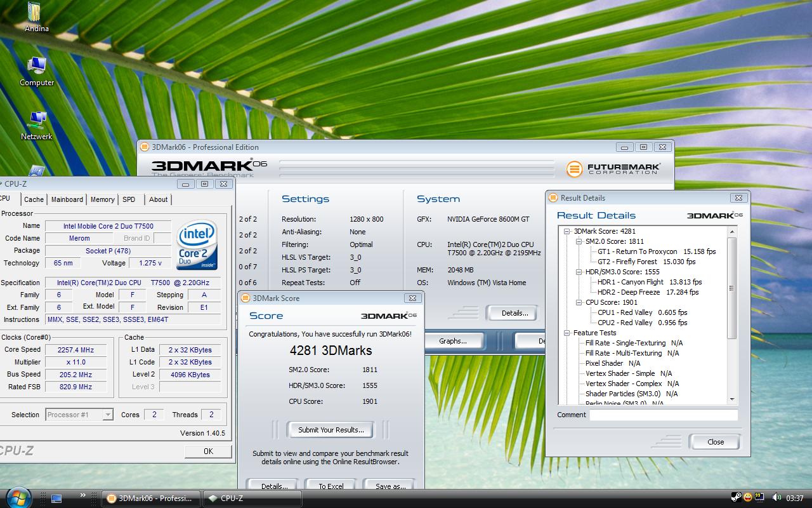The image size is (812, 508).
Task: Select GT1 - Return To Proxycon row
Action: pyautogui.click(x=657, y=252)
